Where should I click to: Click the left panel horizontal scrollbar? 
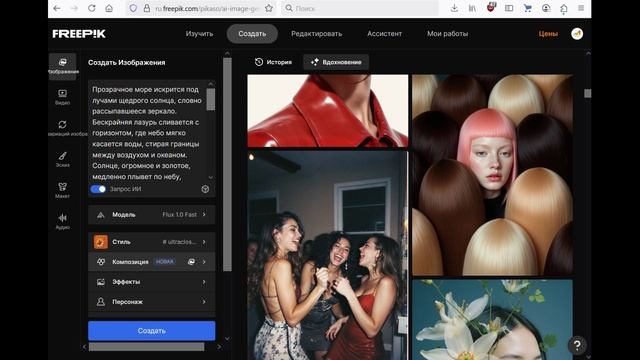pyautogui.click(x=147, y=347)
